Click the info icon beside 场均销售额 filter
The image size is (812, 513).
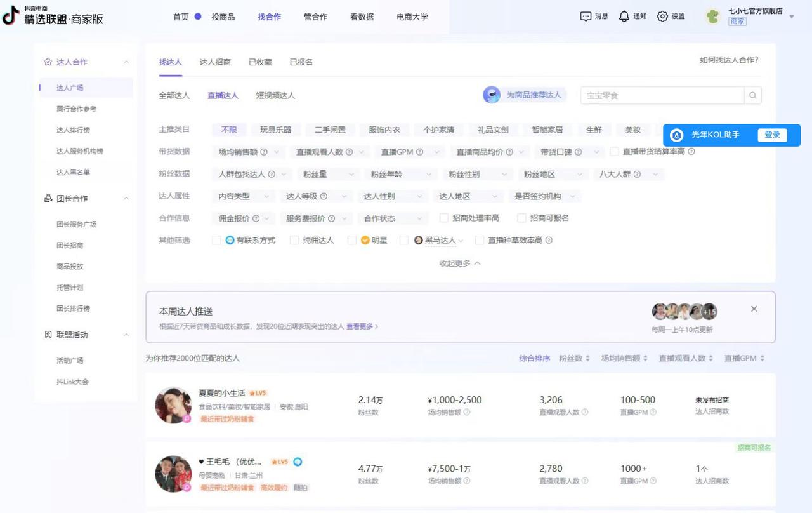263,152
